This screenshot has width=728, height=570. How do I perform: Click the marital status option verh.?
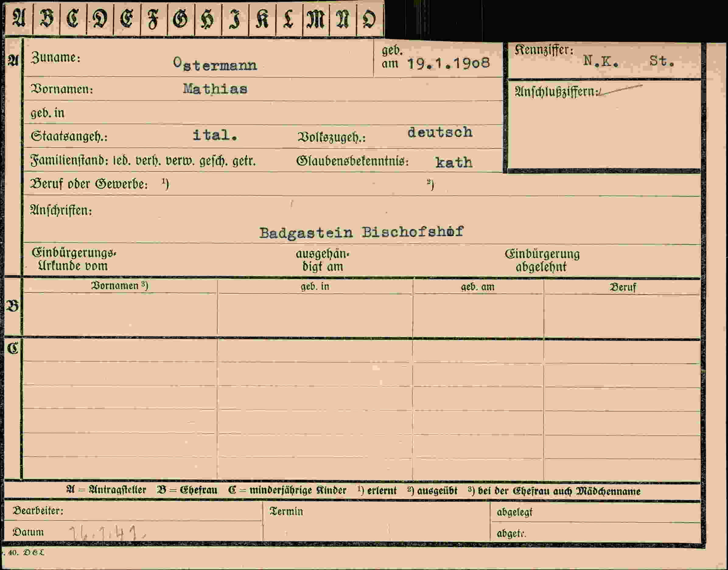tap(149, 161)
